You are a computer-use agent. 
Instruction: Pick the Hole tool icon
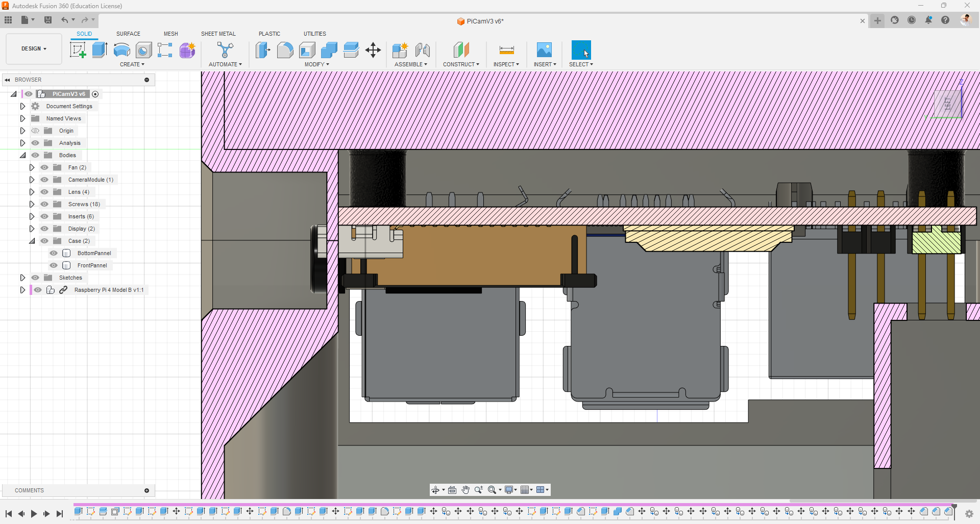143,50
